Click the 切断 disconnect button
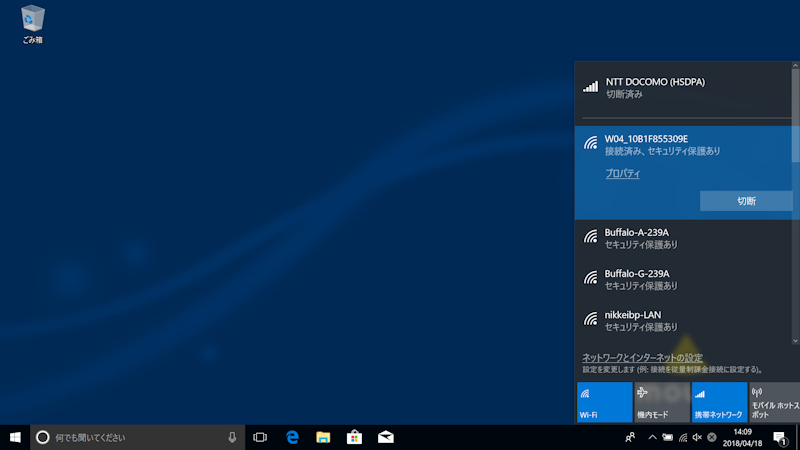 click(x=746, y=201)
